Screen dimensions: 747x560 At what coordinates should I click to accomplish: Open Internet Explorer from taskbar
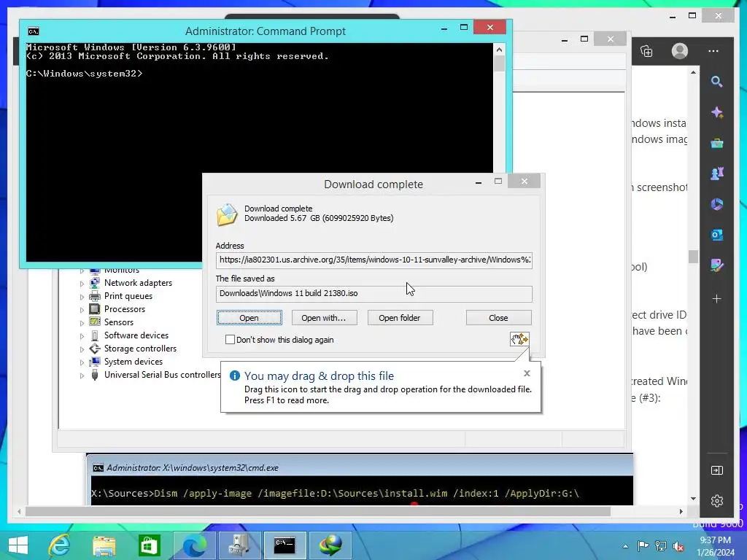60,545
